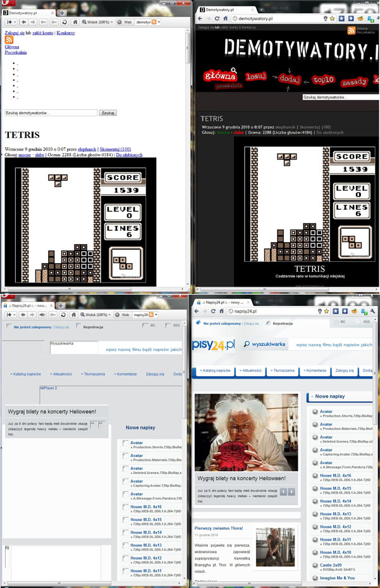Click losuj navigation button on Demotywatory Chrome
This screenshot has height=588, width=380.
click(256, 77)
